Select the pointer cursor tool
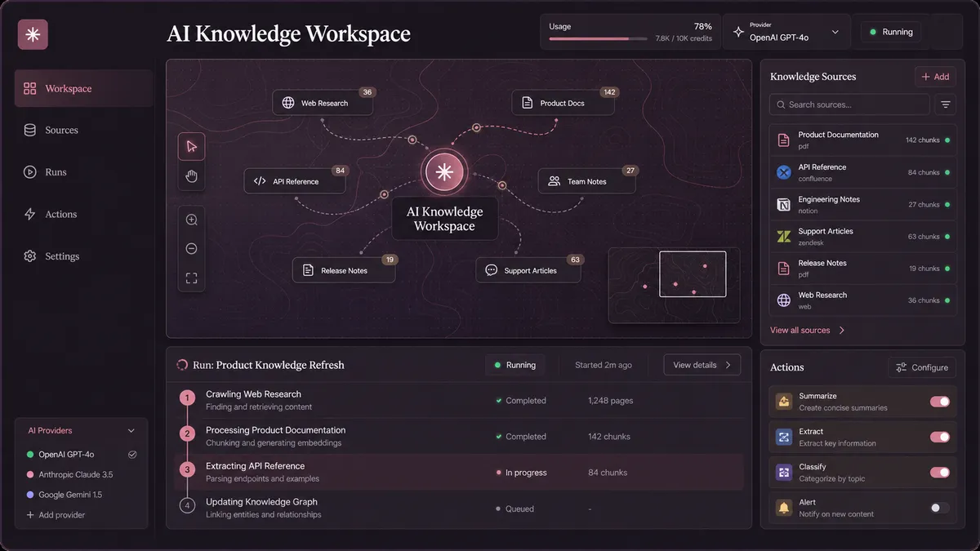This screenshot has height=551, width=980. click(192, 146)
